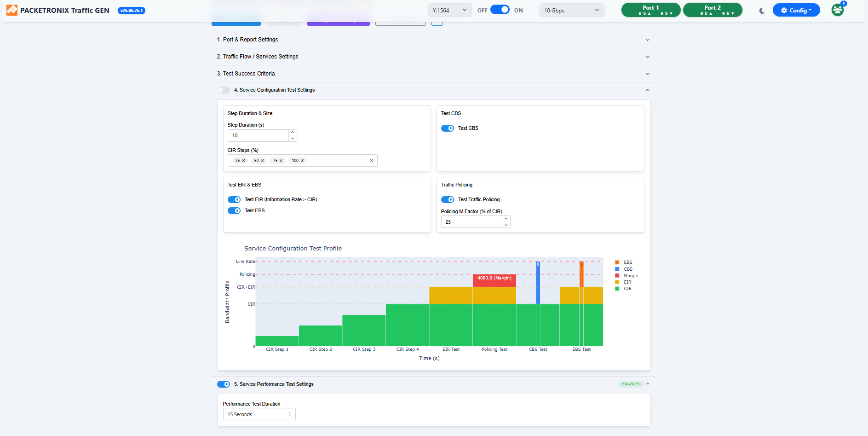
Task: Click the green CIR Step 3 bar
Action: point(364,331)
